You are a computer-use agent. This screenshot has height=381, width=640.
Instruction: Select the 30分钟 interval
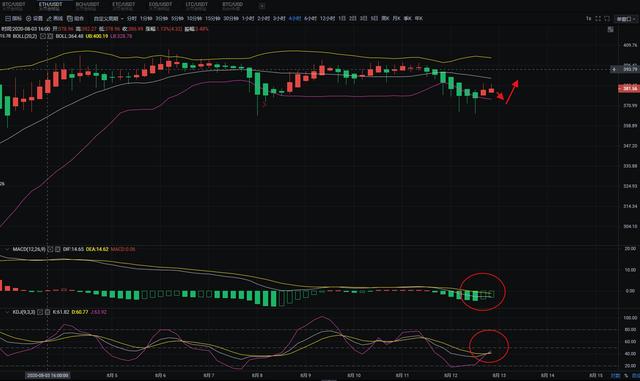click(x=231, y=18)
